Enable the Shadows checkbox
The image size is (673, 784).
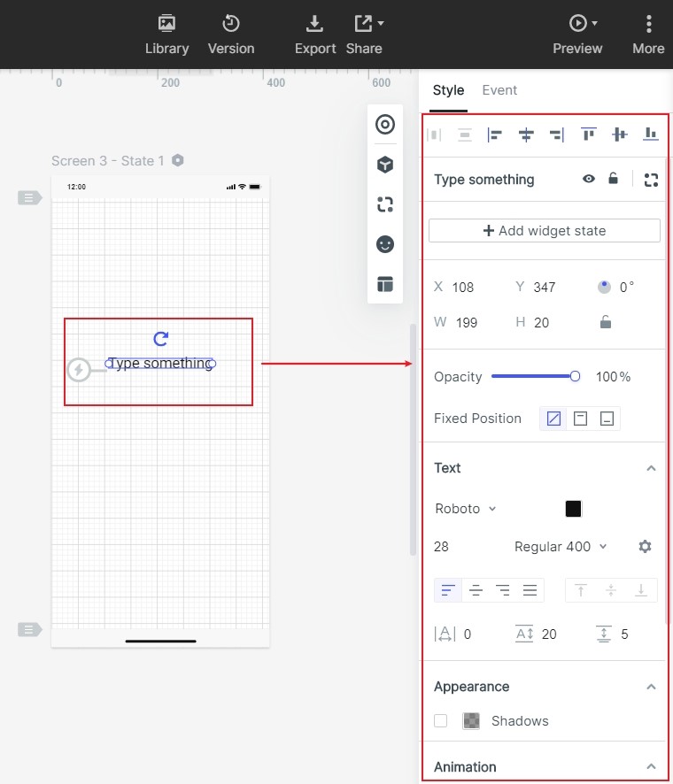[x=440, y=720]
